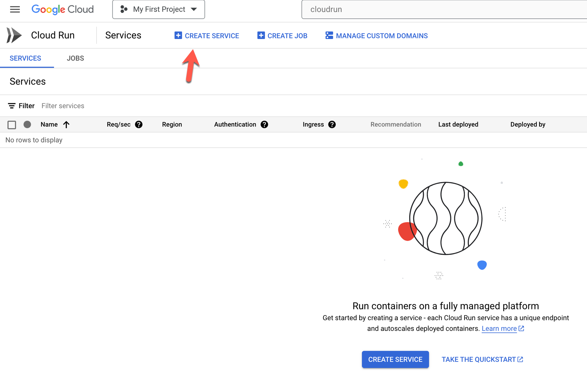
Task: Open the hamburger navigation menu
Action: [x=15, y=9]
